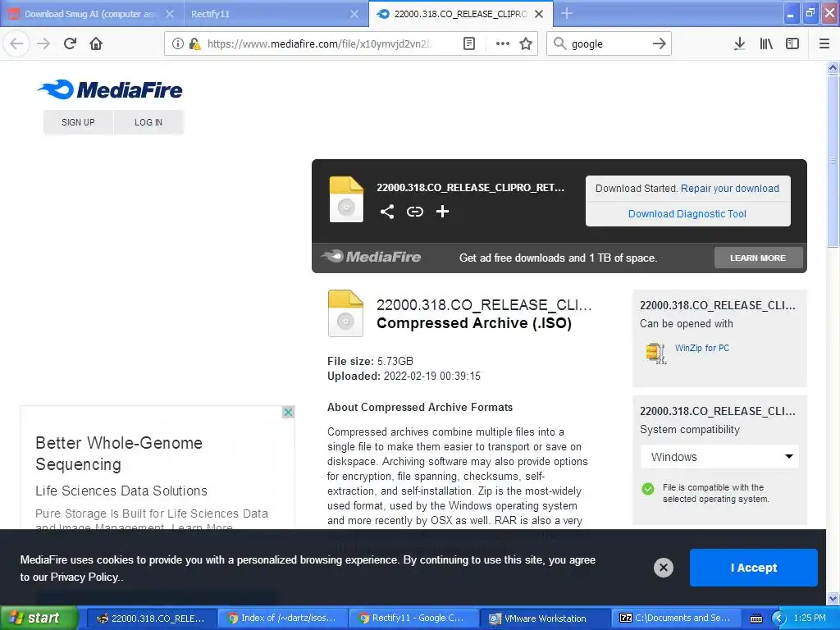Open the Windows start menu
Image resolution: width=840 pixels, height=630 pixels.
(x=39, y=619)
